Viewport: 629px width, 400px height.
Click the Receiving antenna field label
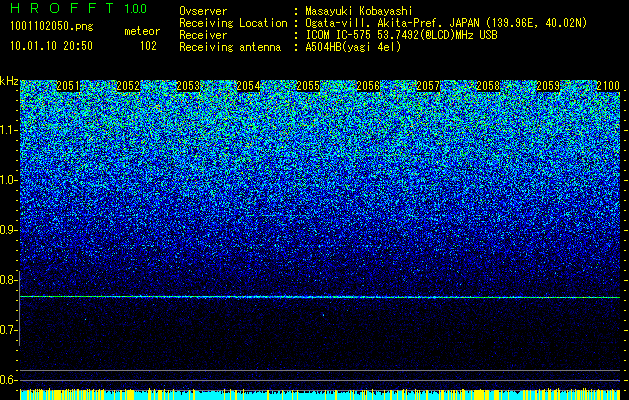point(230,47)
